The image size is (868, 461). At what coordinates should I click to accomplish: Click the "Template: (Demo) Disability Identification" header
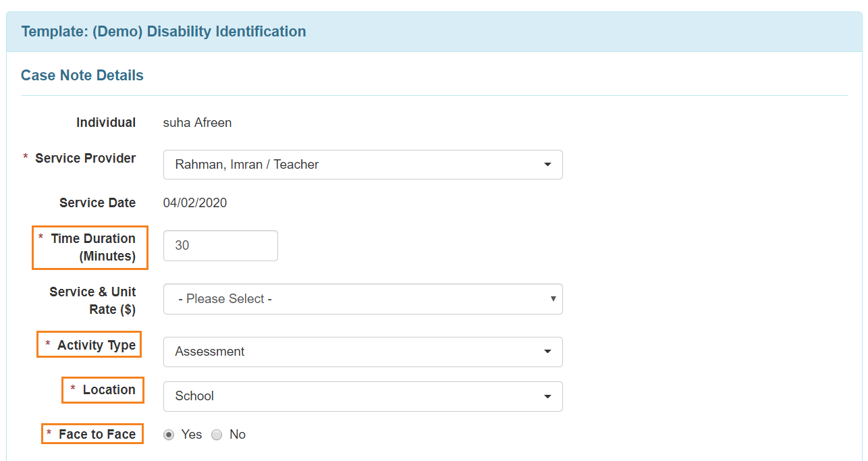[163, 32]
